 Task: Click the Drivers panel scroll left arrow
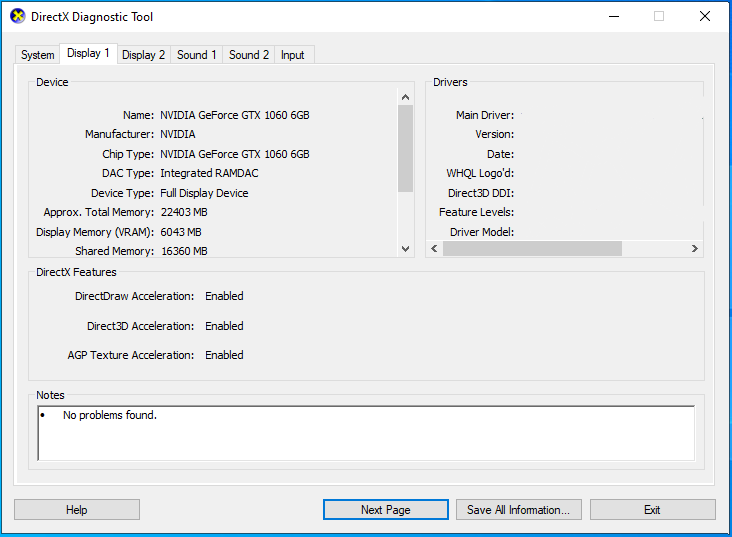pyautogui.click(x=434, y=249)
